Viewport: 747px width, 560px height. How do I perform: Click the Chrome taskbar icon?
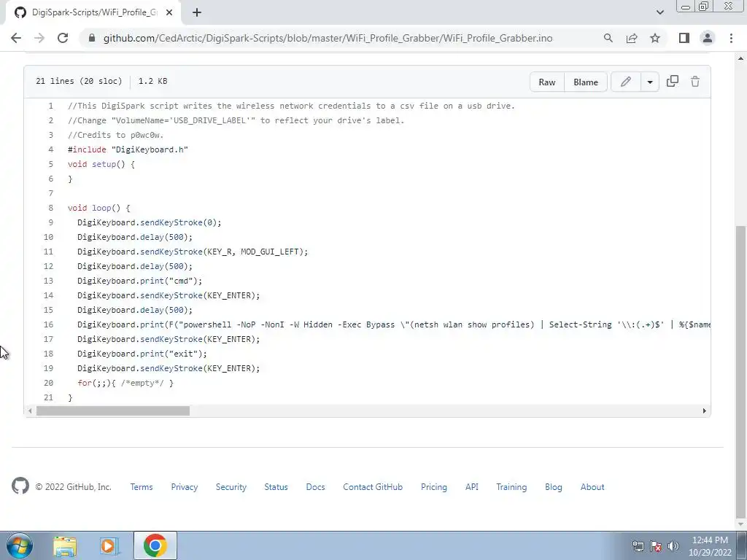click(x=155, y=545)
